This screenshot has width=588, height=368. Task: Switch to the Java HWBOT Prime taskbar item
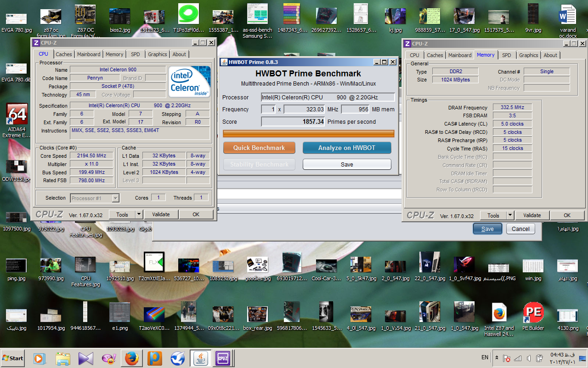[x=201, y=358]
